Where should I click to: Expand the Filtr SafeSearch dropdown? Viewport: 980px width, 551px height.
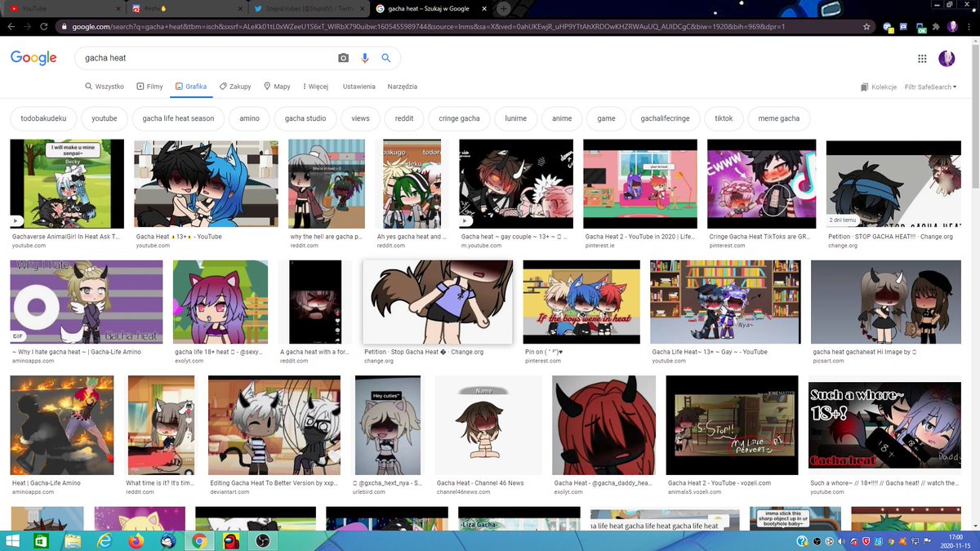tap(931, 87)
